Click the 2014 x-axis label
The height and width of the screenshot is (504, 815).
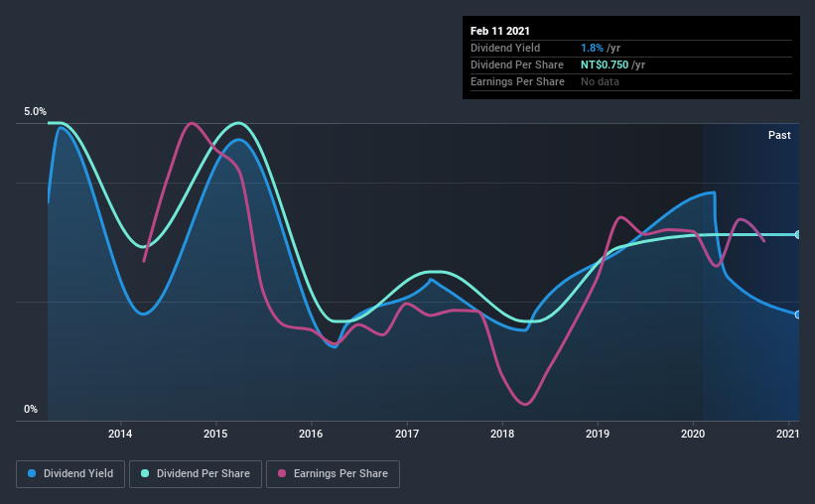pos(120,434)
